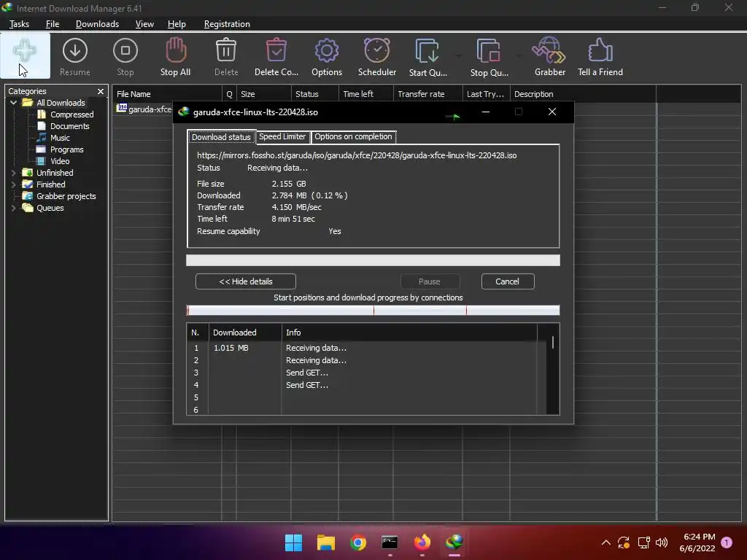Switch to the Download status tab
Viewport: 747px width, 560px height.
pyautogui.click(x=221, y=137)
